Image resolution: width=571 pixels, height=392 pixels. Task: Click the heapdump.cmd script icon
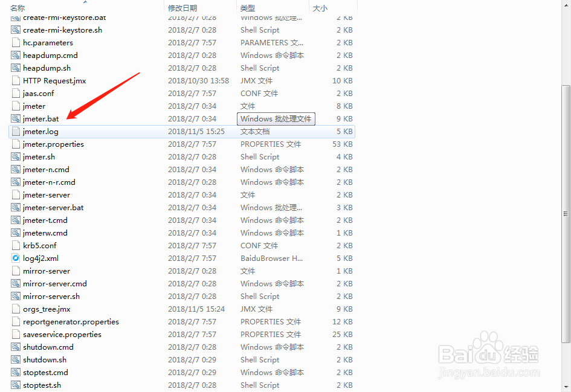[x=16, y=56]
